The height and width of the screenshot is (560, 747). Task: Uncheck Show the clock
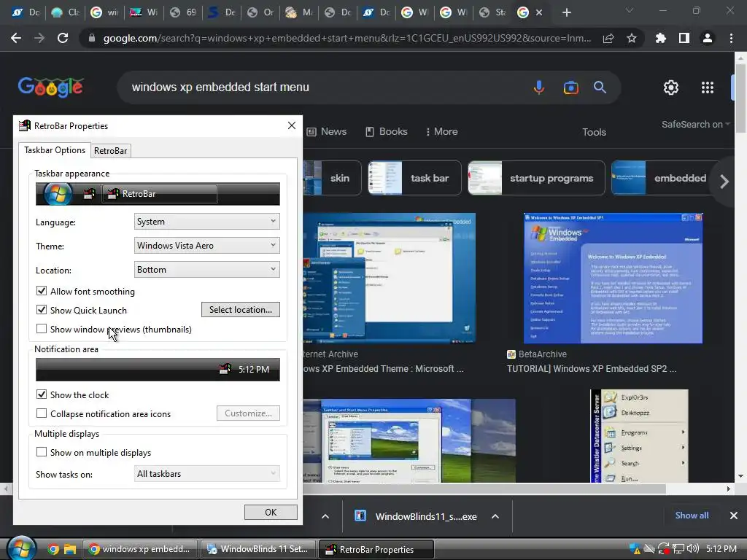click(x=42, y=394)
